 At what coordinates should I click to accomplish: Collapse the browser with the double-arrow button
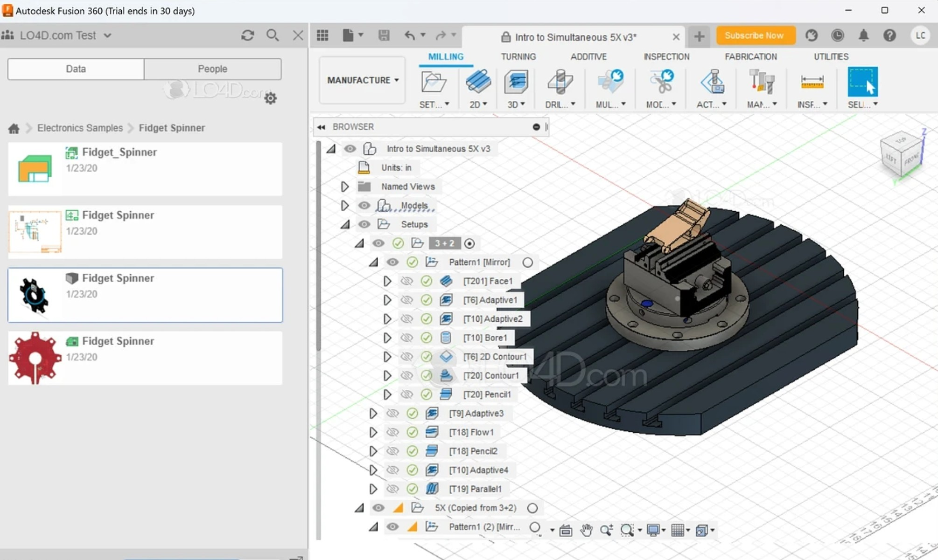click(321, 127)
